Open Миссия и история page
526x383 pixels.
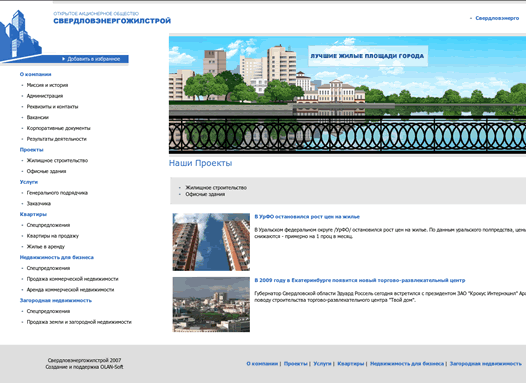pyautogui.click(x=47, y=85)
